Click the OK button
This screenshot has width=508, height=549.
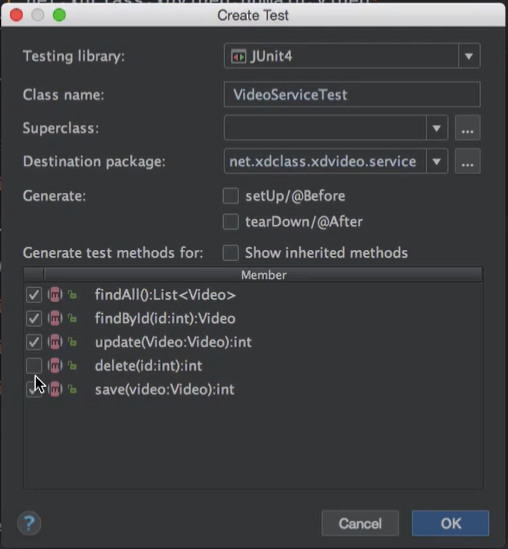pyautogui.click(x=450, y=523)
